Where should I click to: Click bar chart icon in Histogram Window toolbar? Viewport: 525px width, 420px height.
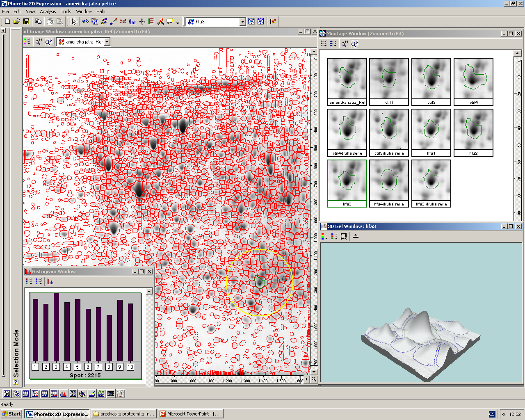[x=50, y=281]
